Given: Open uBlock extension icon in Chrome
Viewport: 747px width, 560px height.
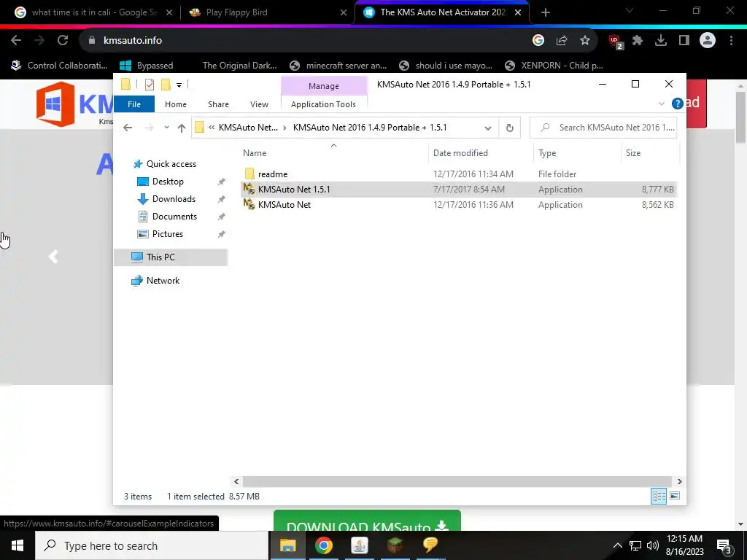Looking at the screenshot, I should click(x=616, y=42).
